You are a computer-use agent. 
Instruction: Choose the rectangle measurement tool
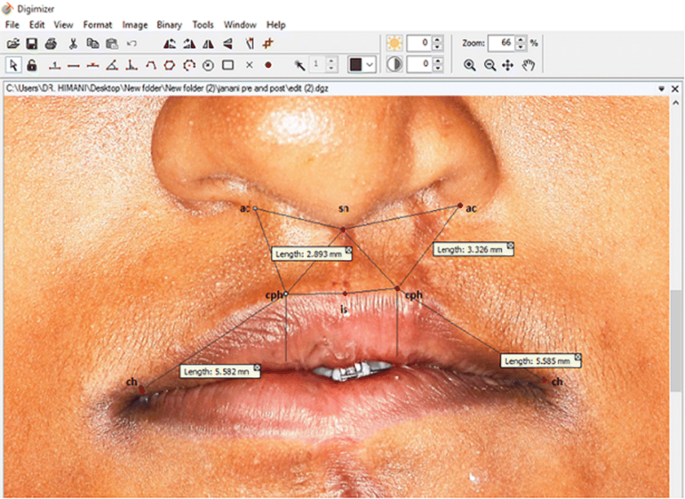(228, 65)
